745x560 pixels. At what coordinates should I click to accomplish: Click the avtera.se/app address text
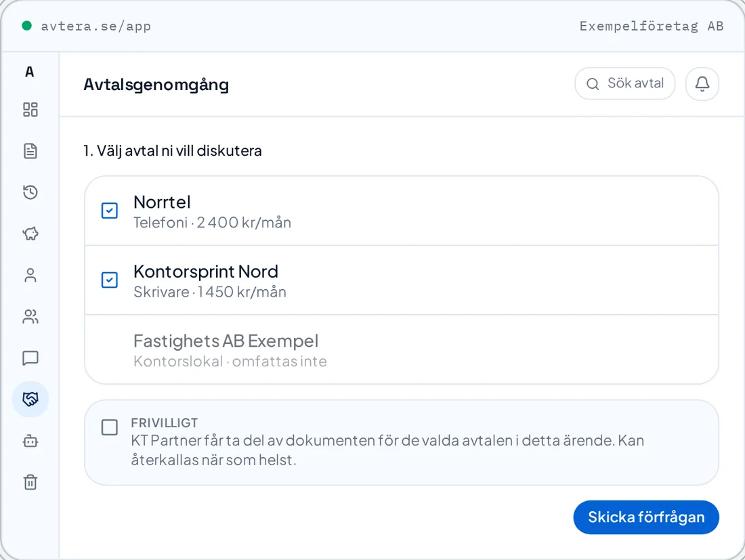pos(96,26)
